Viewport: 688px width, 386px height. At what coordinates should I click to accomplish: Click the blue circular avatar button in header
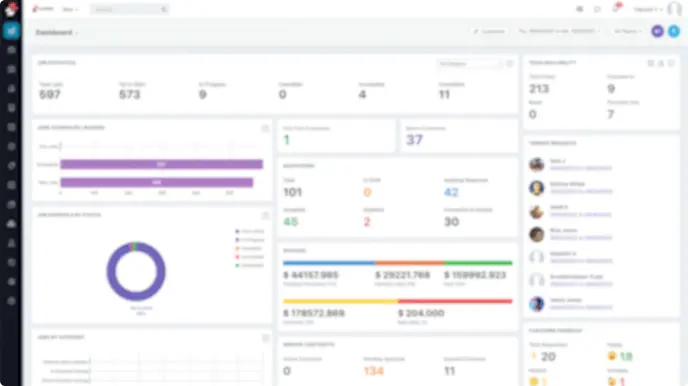(x=674, y=31)
